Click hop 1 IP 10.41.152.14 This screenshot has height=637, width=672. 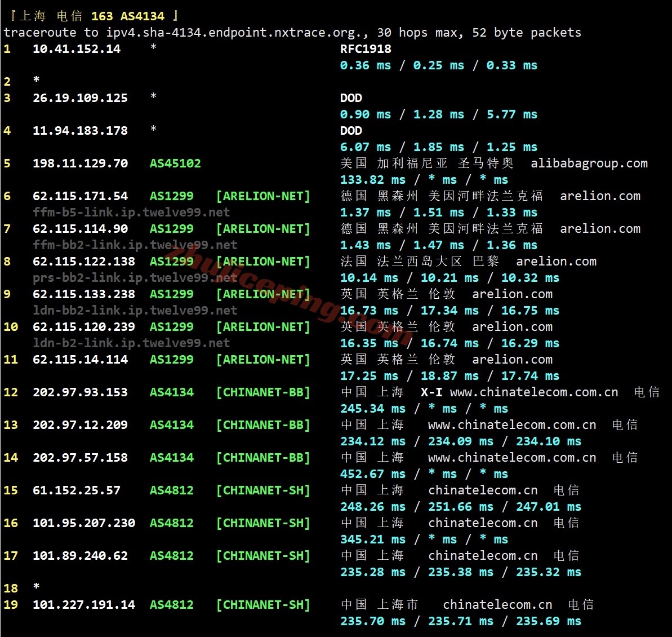[77, 49]
